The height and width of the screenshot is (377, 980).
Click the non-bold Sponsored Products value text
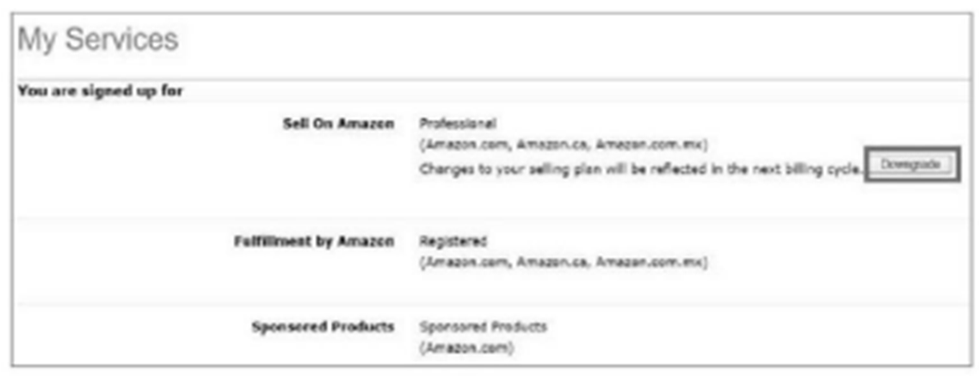point(483,327)
